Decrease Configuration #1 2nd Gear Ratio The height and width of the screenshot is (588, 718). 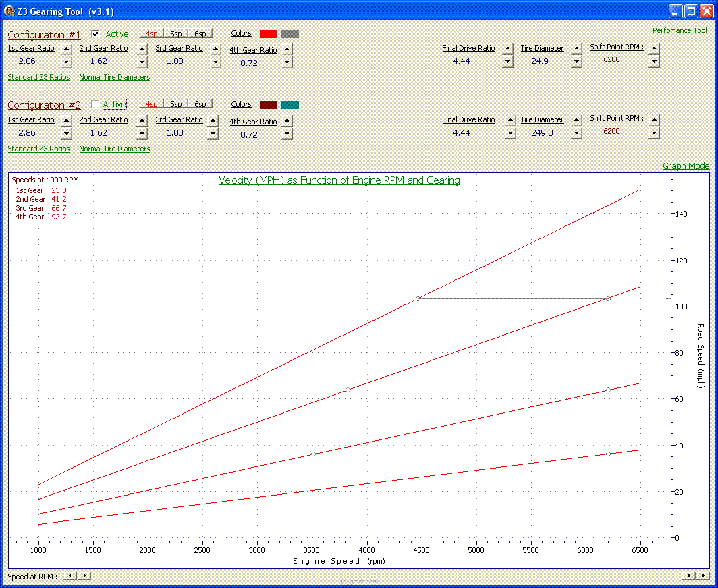coord(142,62)
